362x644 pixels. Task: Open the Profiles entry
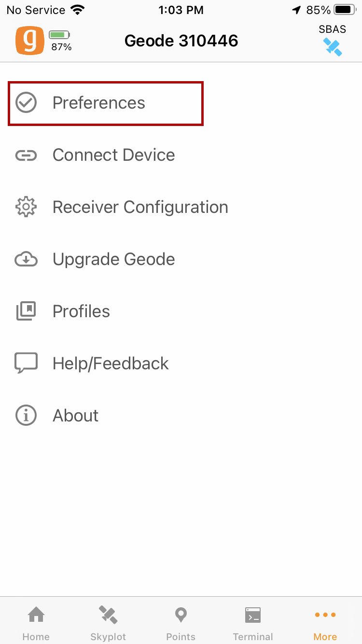point(81,311)
